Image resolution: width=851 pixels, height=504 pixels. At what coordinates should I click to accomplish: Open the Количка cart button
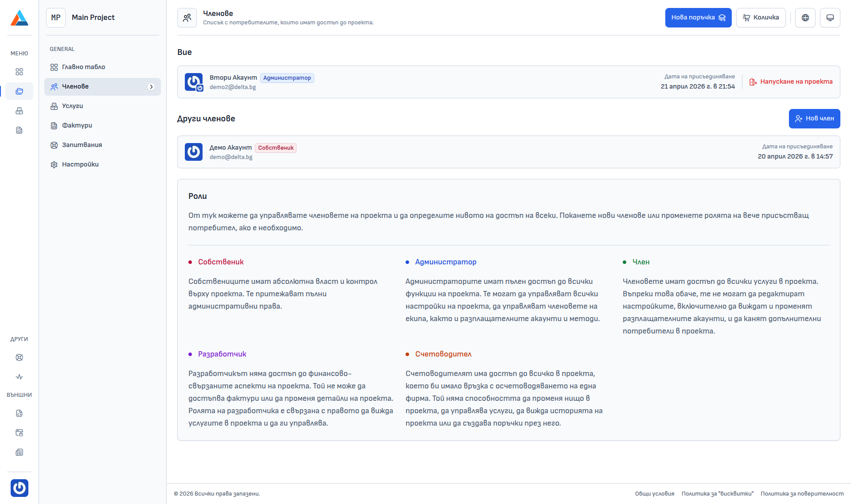coord(761,18)
